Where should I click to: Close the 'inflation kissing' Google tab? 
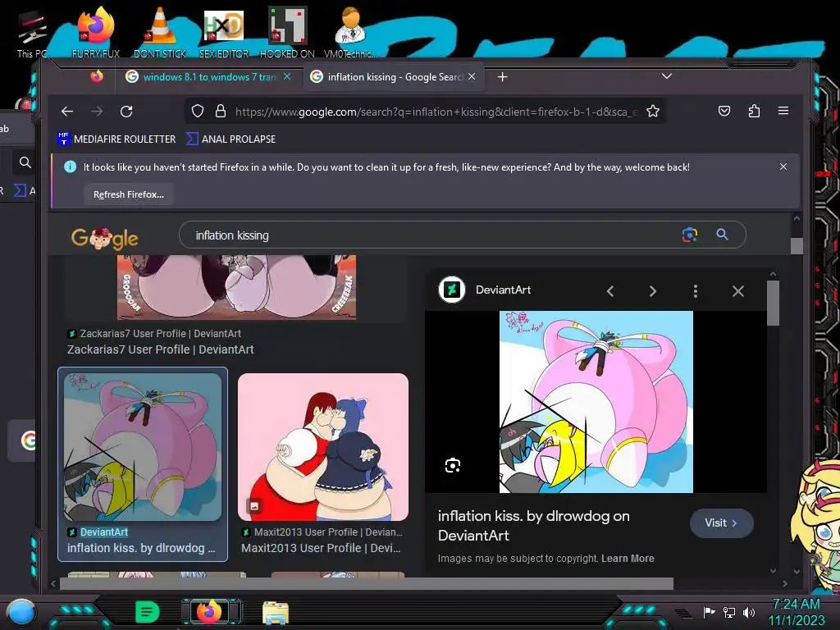[x=472, y=76]
